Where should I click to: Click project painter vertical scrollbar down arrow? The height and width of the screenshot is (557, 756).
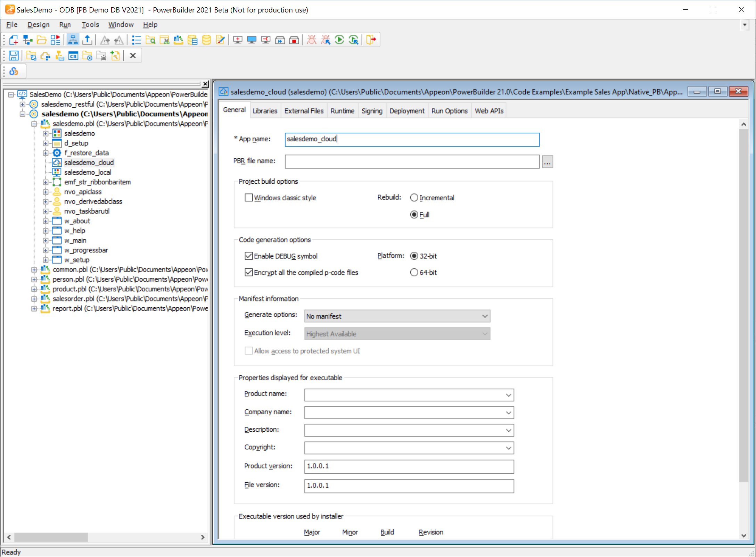click(x=743, y=535)
